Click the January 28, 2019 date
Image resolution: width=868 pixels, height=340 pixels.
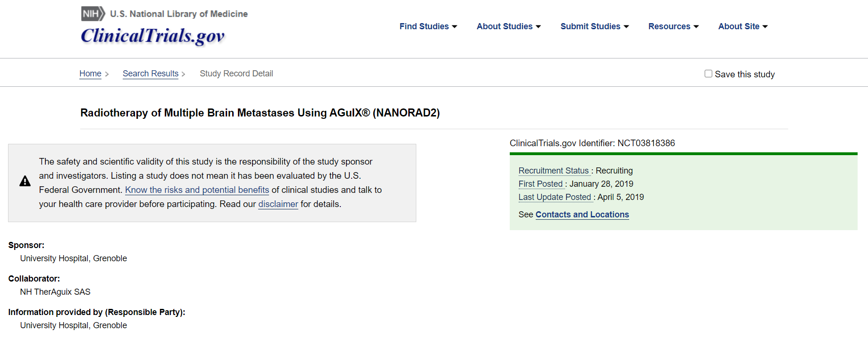point(601,184)
